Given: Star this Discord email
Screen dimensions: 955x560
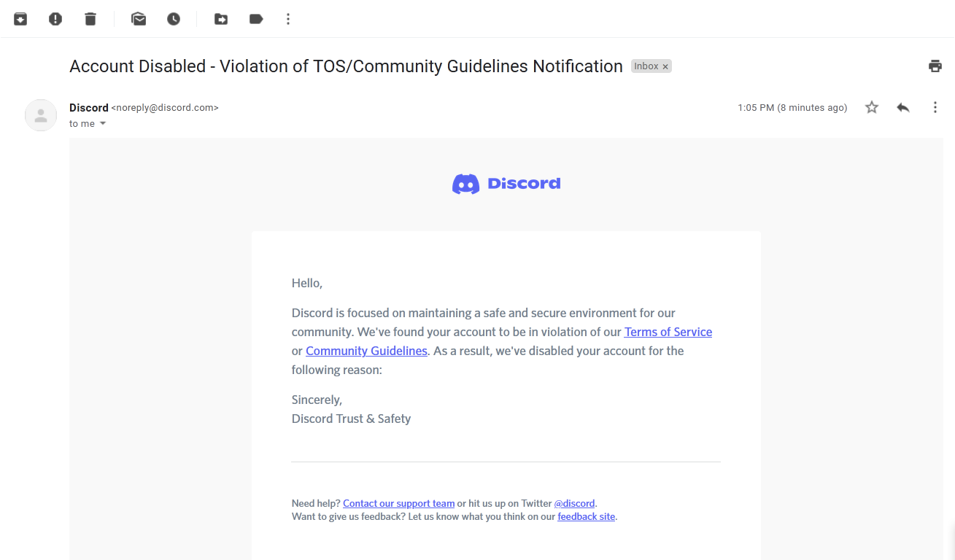Looking at the screenshot, I should 872,108.
